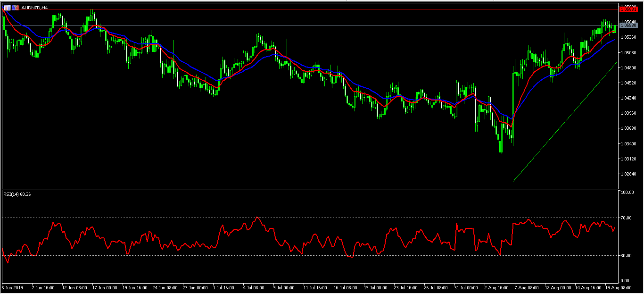Click the 16 Jul 08:00 time label
644x294 pixels.
(346, 287)
